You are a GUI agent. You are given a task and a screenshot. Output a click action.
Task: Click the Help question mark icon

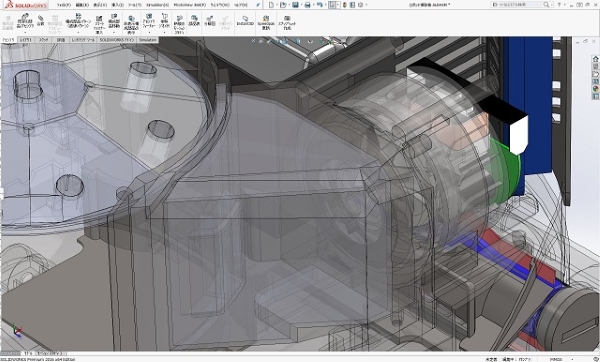[x=559, y=5]
